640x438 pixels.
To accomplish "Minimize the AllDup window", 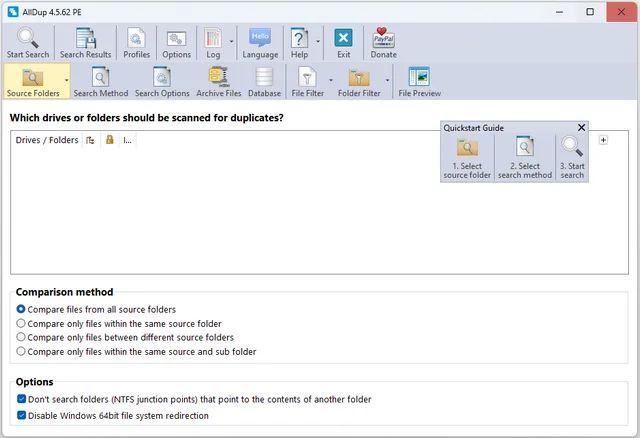I will tap(559, 12).
